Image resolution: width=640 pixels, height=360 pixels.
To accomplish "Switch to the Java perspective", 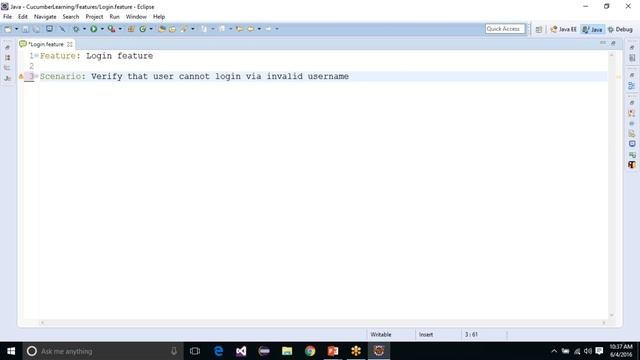I will point(592,29).
